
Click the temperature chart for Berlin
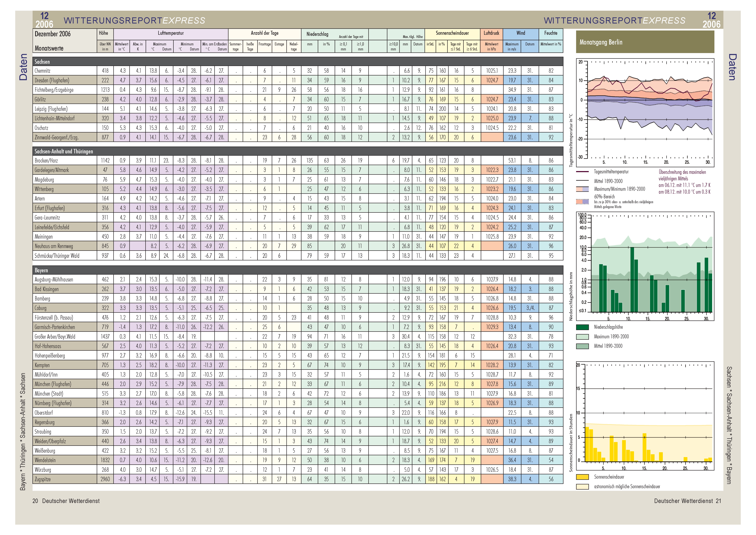click(645, 113)
